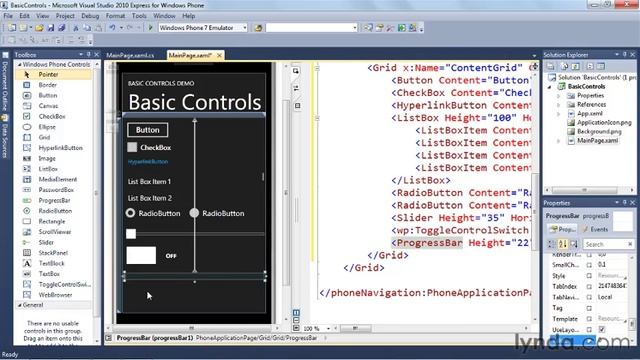This screenshot has height=360, width=640.
Task: Expand the App.xaml node
Action: tap(559, 113)
